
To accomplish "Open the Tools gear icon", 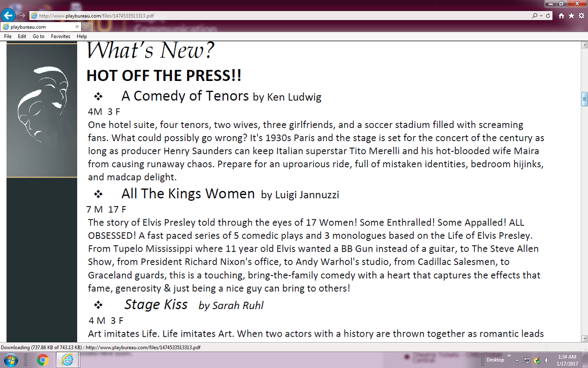I will click(581, 16).
